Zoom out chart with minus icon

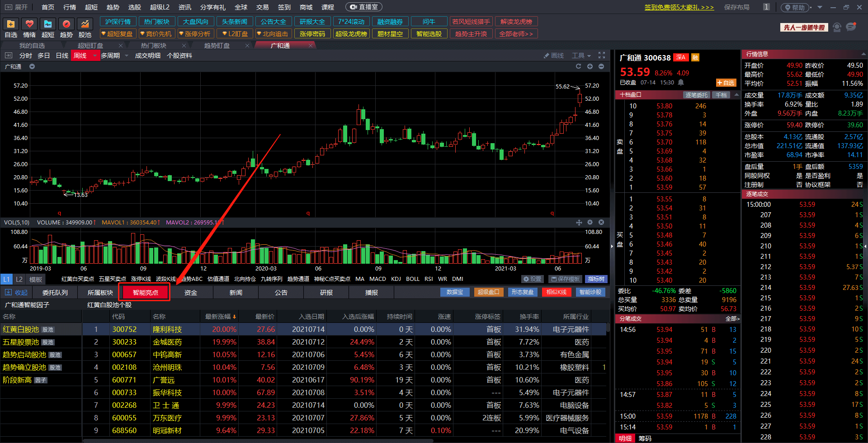(x=601, y=66)
